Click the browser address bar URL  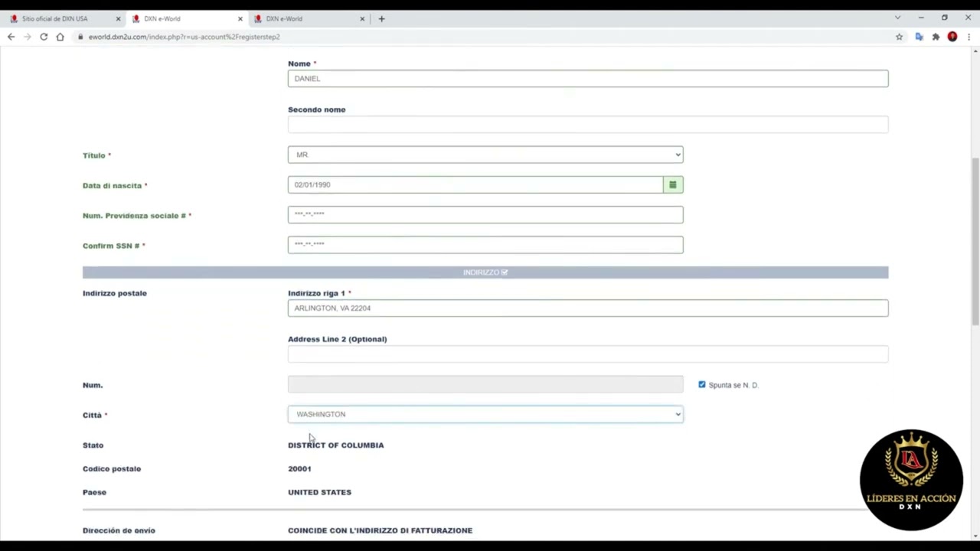pyautogui.click(x=184, y=37)
